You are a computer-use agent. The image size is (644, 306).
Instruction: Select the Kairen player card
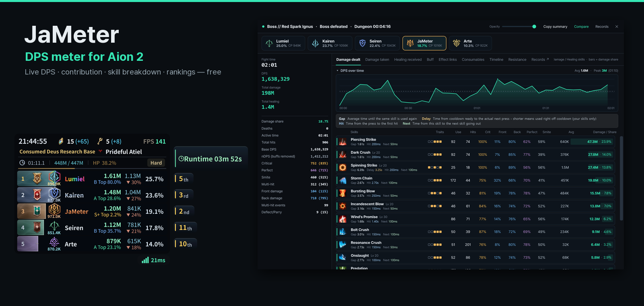[x=330, y=43]
